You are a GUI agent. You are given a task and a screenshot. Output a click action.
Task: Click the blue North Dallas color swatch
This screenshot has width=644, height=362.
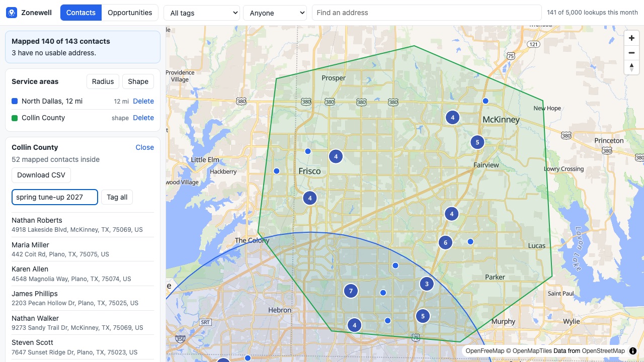coord(15,101)
